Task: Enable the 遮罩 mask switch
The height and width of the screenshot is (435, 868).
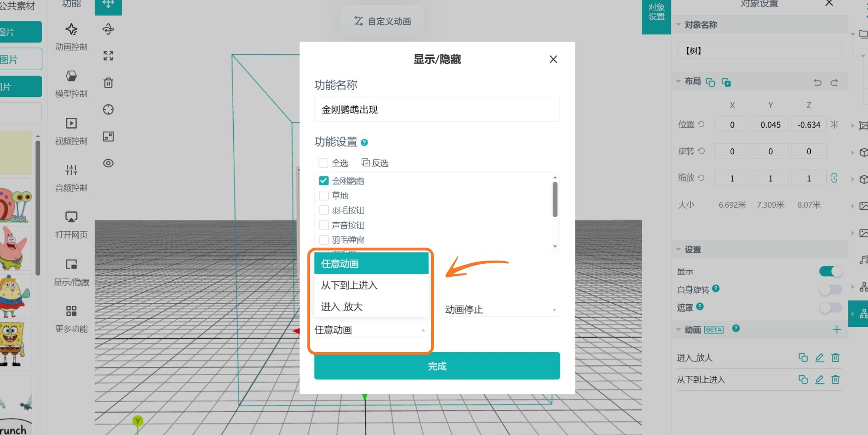Action: click(830, 307)
